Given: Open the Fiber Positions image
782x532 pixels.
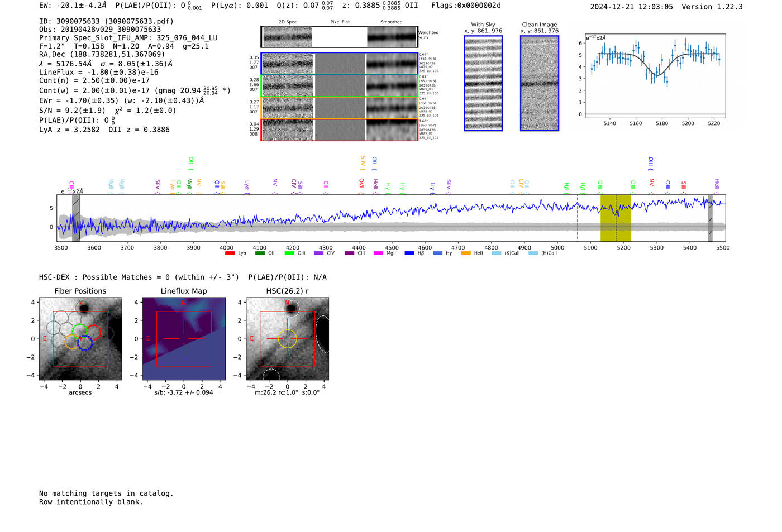Looking at the screenshot, I should pyautogui.click(x=80, y=339).
